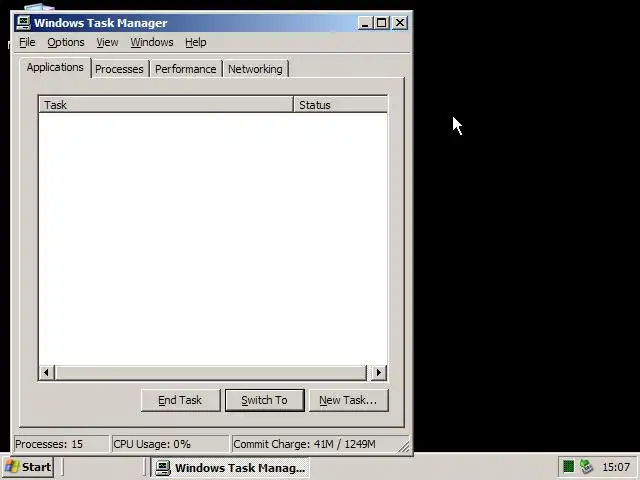Image resolution: width=640 pixels, height=480 pixels.
Task: Switch to the Performance tab
Action: 186,69
